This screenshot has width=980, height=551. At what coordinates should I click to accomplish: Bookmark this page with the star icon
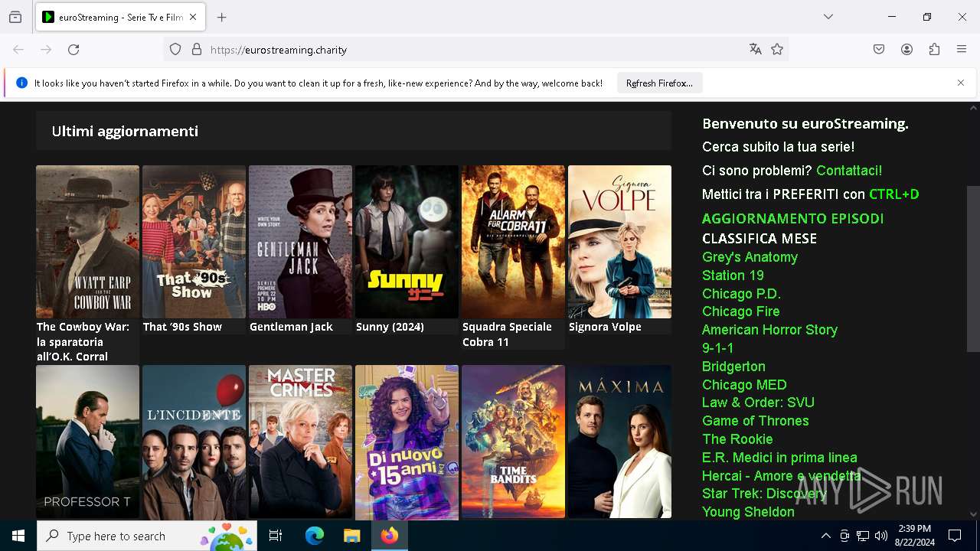coord(777,50)
